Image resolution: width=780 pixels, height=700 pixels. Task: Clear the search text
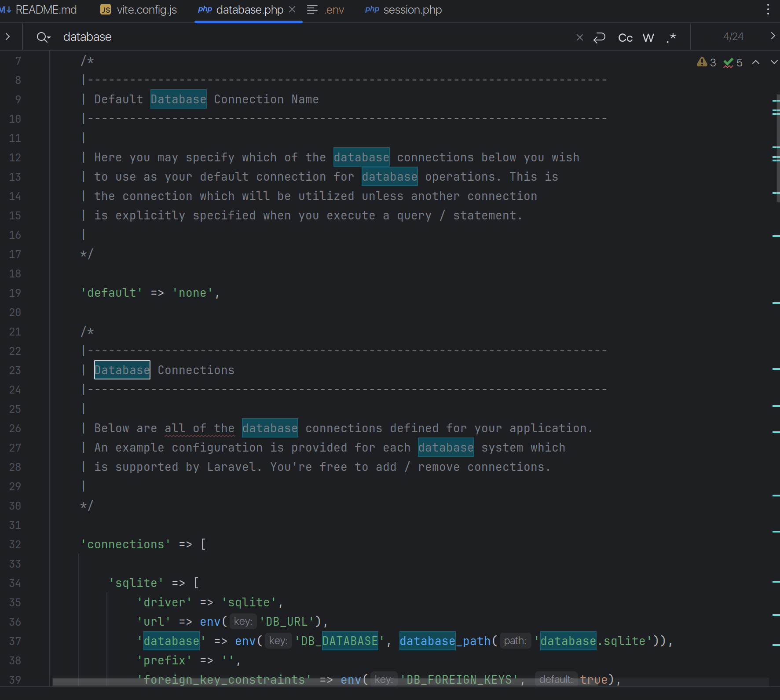click(x=580, y=37)
